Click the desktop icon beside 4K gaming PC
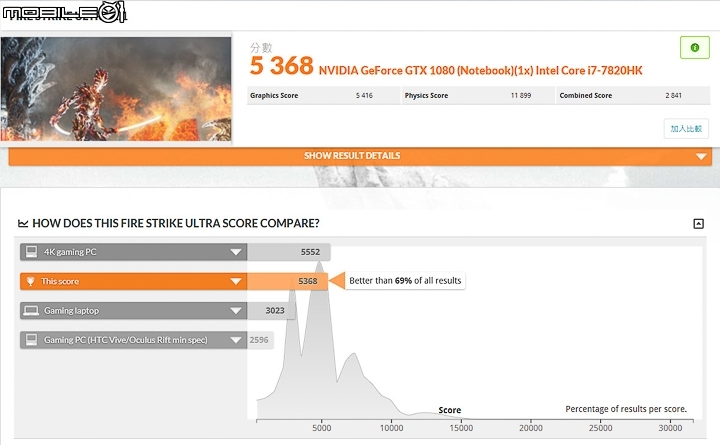 tap(31, 252)
